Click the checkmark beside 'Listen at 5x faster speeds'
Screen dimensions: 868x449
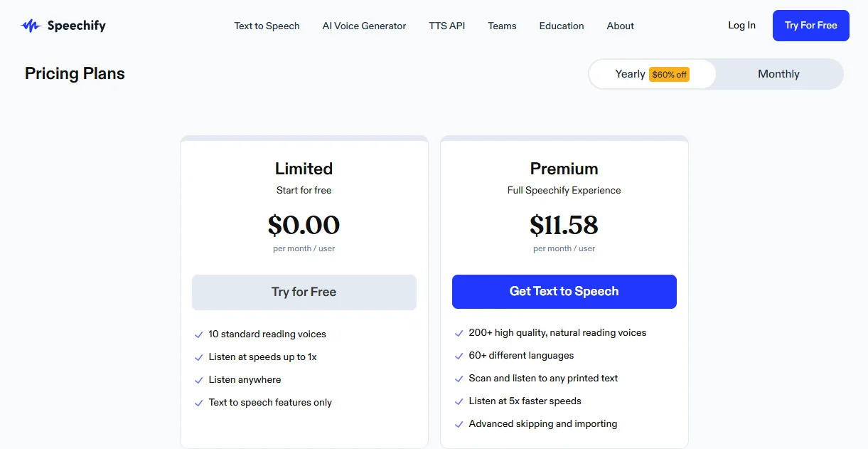(459, 401)
